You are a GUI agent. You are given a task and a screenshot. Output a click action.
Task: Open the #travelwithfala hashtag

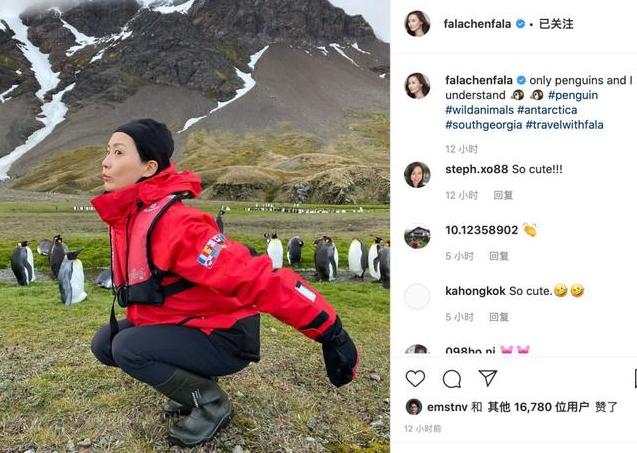tap(565, 124)
